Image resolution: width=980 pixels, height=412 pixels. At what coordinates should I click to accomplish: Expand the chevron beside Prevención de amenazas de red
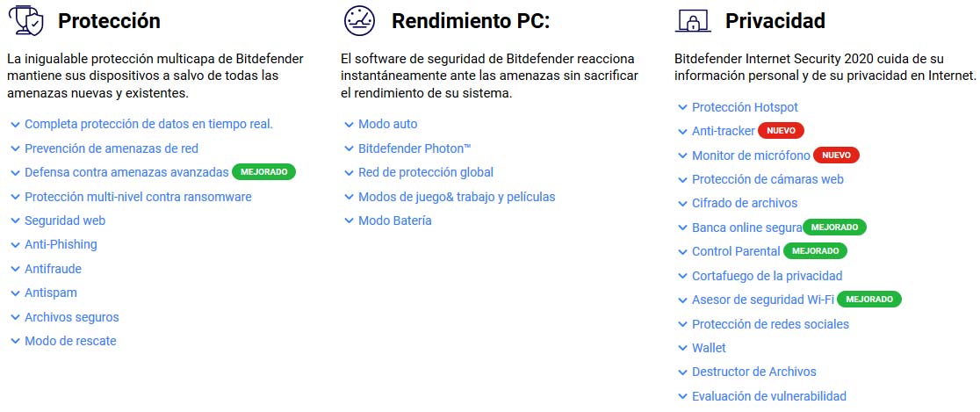(15, 148)
